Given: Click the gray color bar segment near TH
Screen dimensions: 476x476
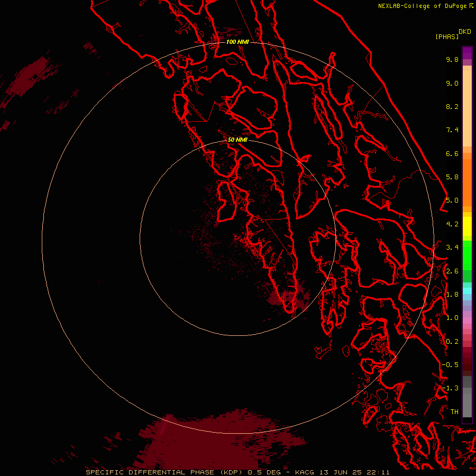Looking at the screenshot, I should click(467, 405).
